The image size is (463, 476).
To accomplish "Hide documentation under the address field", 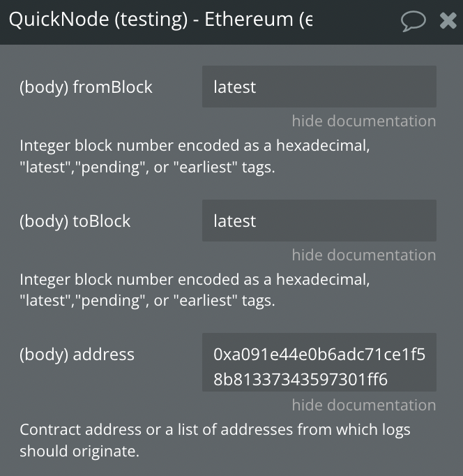I will [x=364, y=405].
